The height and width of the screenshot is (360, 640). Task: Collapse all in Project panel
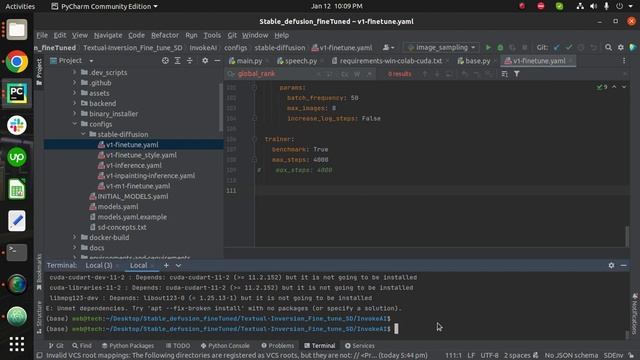coord(189,60)
